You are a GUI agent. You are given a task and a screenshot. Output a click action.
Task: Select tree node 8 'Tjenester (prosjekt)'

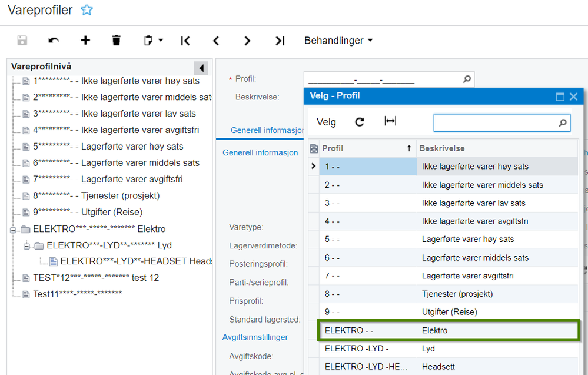(x=97, y=196)
